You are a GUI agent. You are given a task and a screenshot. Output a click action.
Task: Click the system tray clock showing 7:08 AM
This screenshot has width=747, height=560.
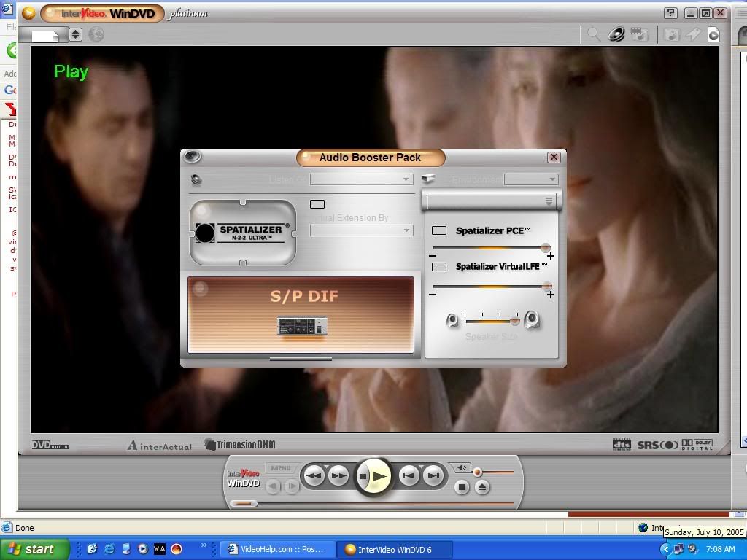(720, 549)
